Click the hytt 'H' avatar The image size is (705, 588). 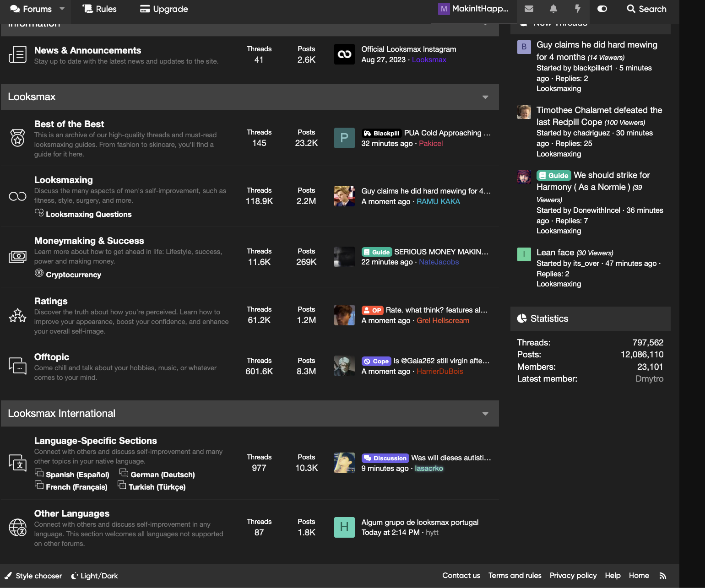coord(344,527)
